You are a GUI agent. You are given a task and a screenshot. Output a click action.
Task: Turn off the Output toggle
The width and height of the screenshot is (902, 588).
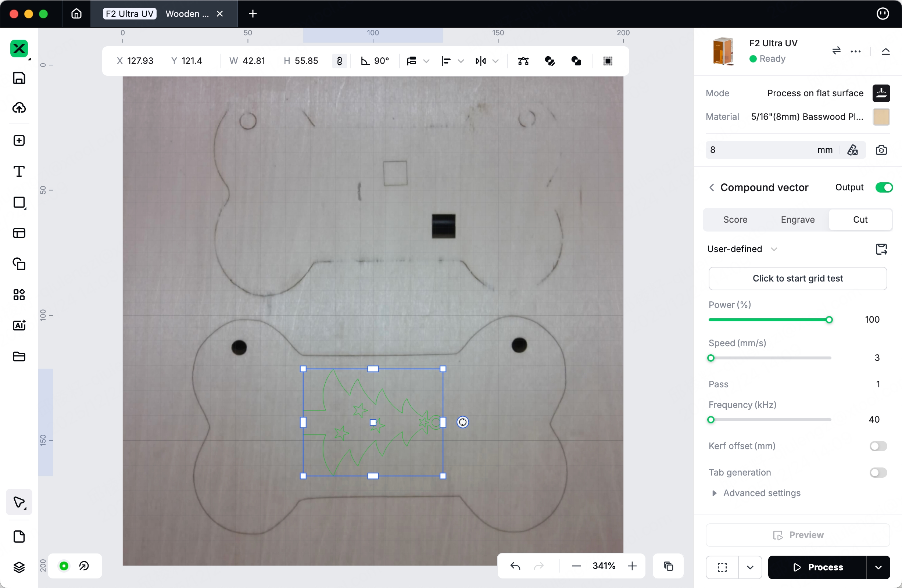point(884,187)
